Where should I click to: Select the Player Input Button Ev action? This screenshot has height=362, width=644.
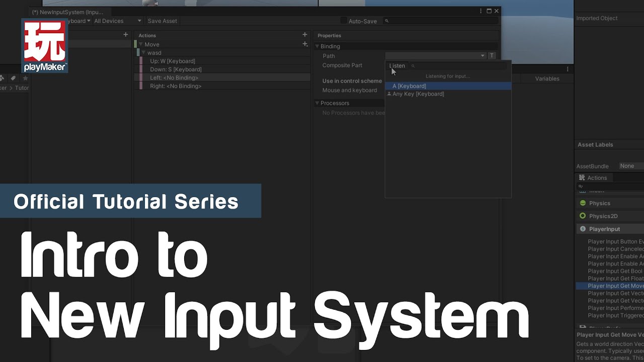click(x=616, y=242)
